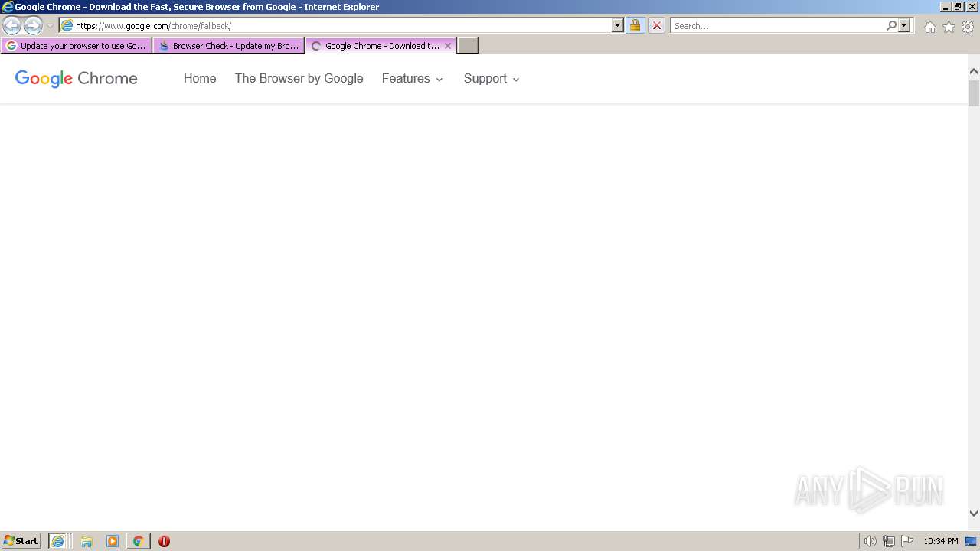Click the red shield taskbar icon

click(x=164, y=541)
